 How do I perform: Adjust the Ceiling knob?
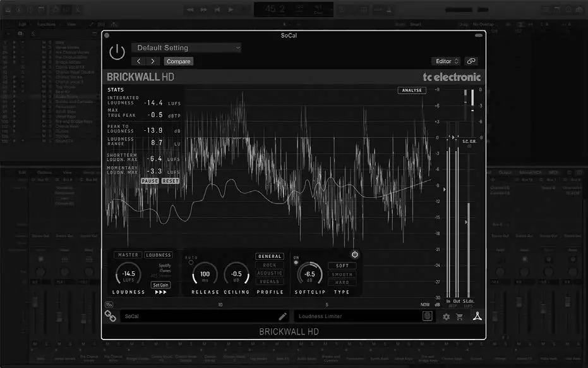pos(236,274)
